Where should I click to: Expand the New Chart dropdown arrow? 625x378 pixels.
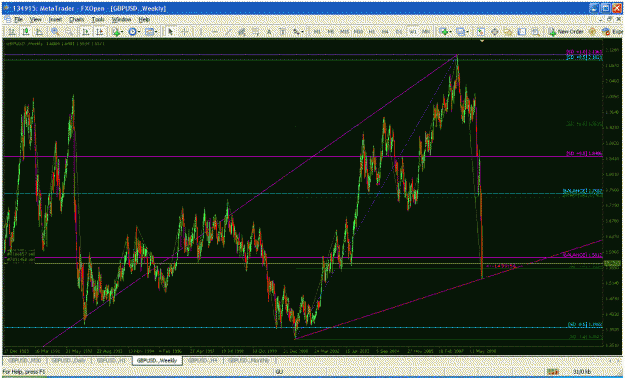click(451, 32)
